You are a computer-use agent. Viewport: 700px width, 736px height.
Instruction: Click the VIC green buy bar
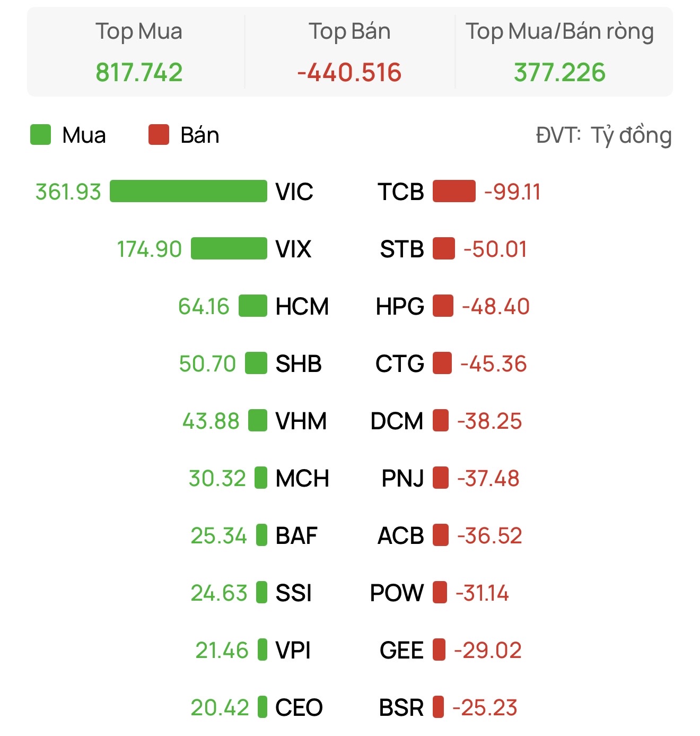pos(188,192)
